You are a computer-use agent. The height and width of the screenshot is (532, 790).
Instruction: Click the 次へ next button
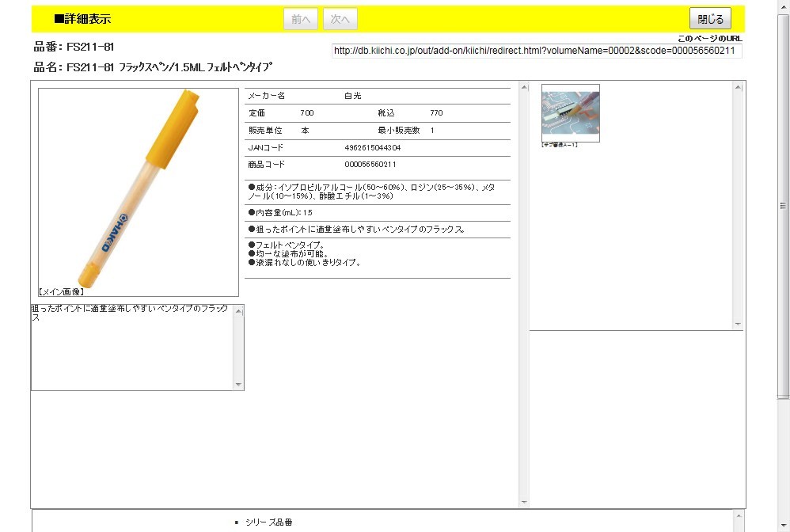pos(340,19)
